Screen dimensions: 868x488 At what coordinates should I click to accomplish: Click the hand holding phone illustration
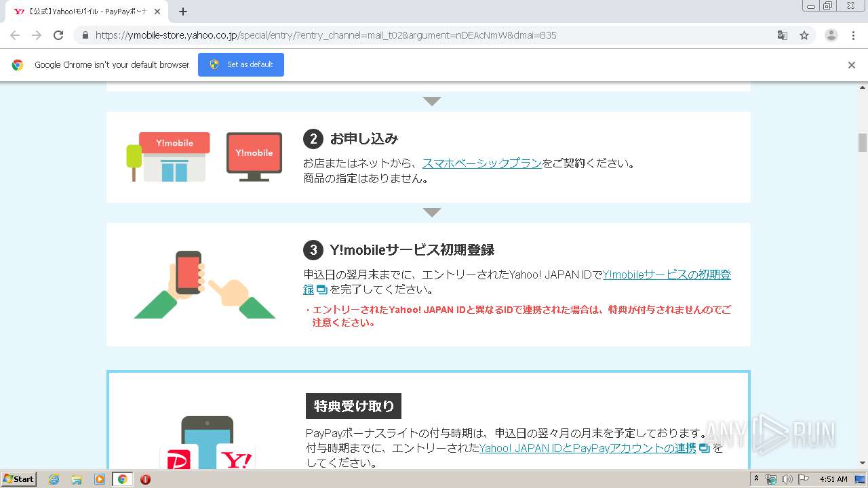point(205,284)
